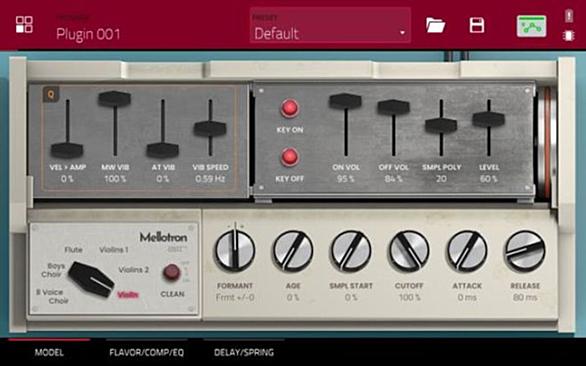Image resolution: width=586 pixels, height=366 pixels.
Task: Click the Preset dropdown arrow
Action: pyautogui.click(x=402, y=33)
